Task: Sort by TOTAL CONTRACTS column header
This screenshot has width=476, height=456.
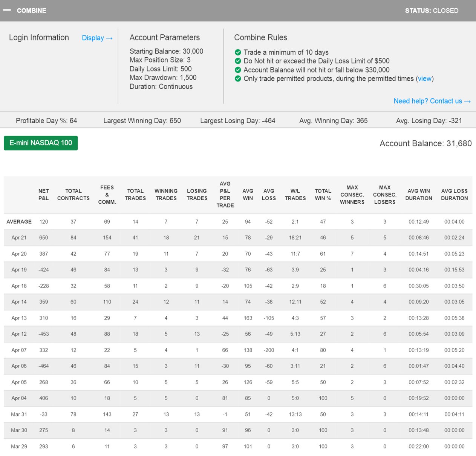Action: [73, 195]
